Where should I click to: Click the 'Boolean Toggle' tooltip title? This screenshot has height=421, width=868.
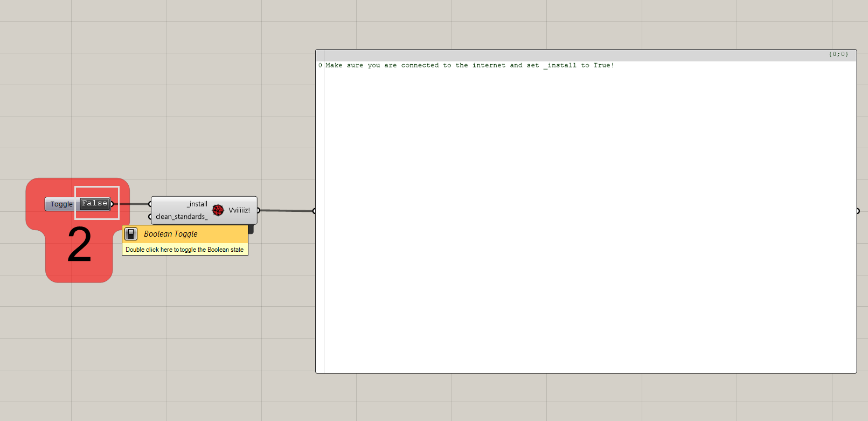[171, 234]
